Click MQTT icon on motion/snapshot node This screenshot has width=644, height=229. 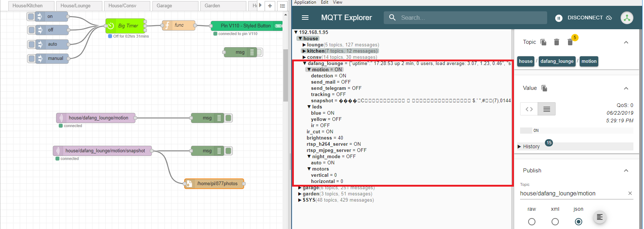pos(57,151)
